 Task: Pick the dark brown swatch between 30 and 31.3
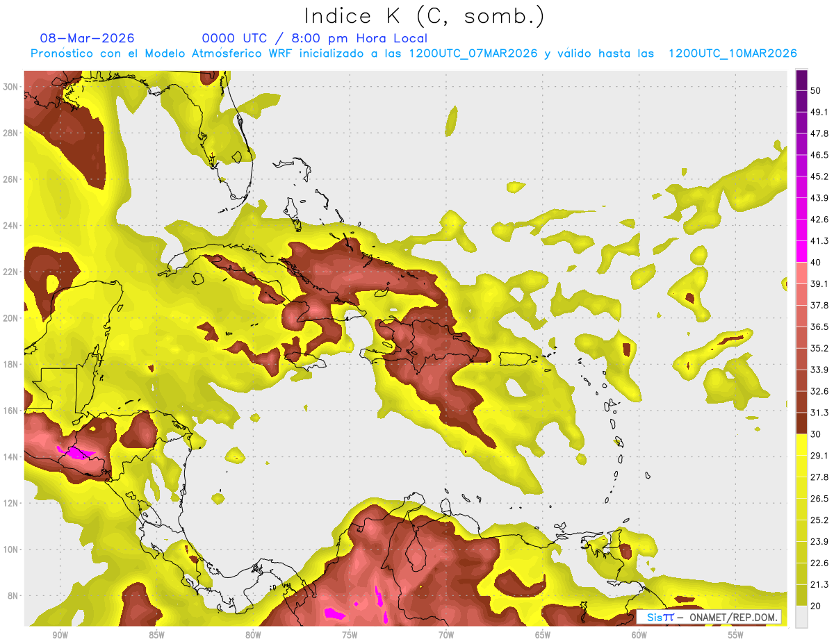point(801,424)
